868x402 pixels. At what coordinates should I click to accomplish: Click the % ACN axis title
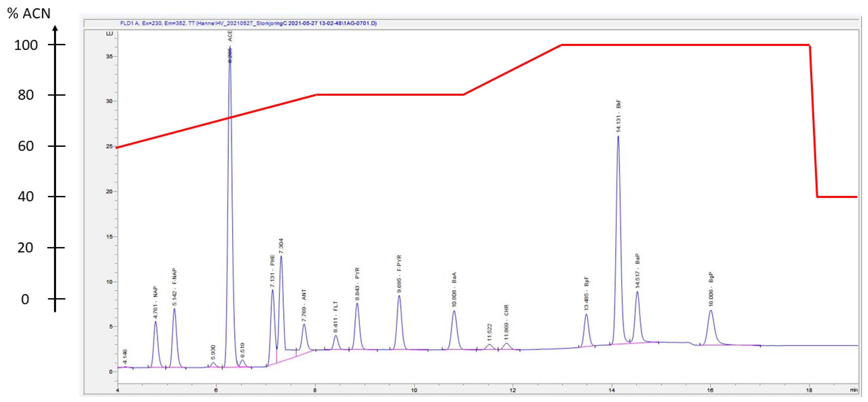(29, 14)
